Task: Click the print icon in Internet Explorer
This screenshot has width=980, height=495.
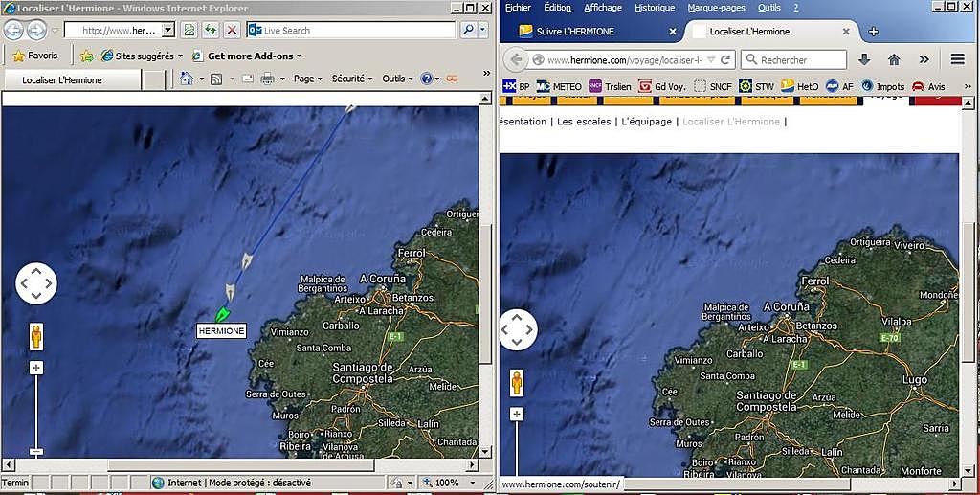Action: click(x=268, y=79)
